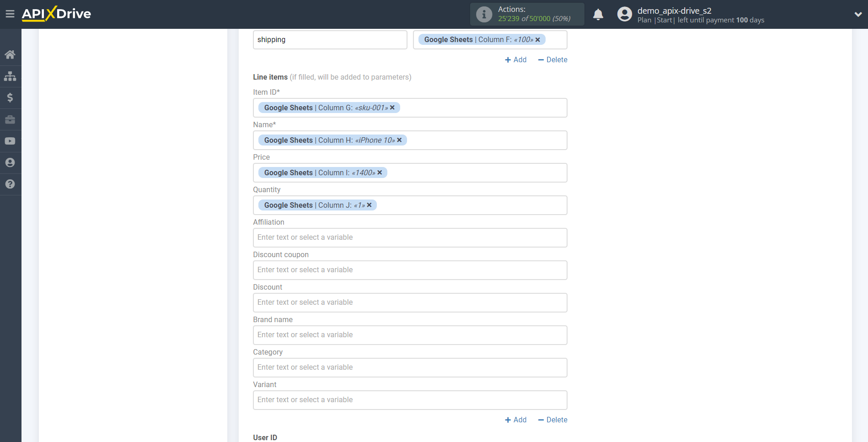Screen dimensions: 868x442
Task: Click the ApixDrive logo
Action: click(x=56, y=14)
